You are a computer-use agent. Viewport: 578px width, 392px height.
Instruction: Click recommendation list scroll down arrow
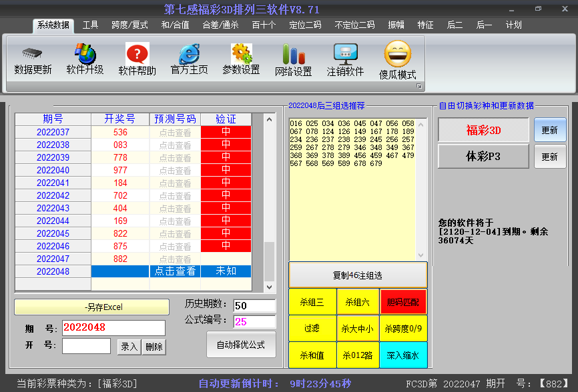tap(421, 255)
